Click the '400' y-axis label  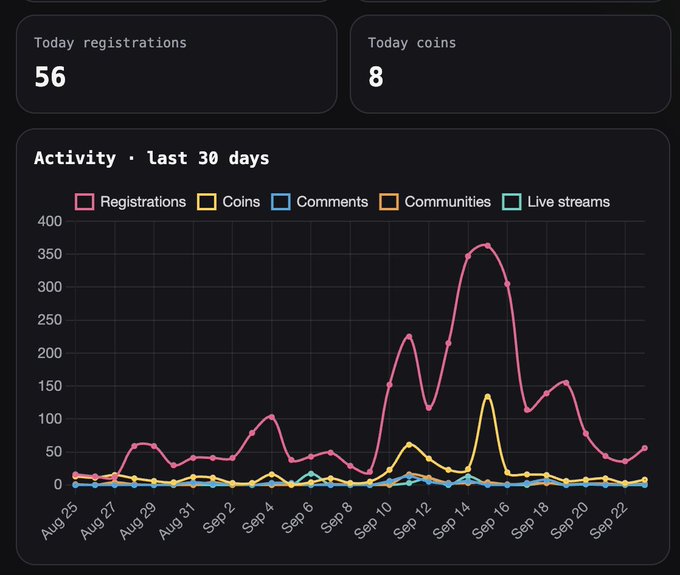click(x=50, y=221)
